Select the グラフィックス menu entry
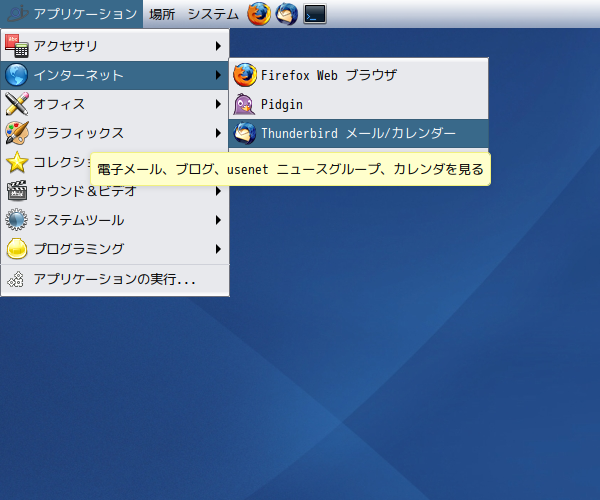Screen dimensions: 600x500 tap(115, 133)
